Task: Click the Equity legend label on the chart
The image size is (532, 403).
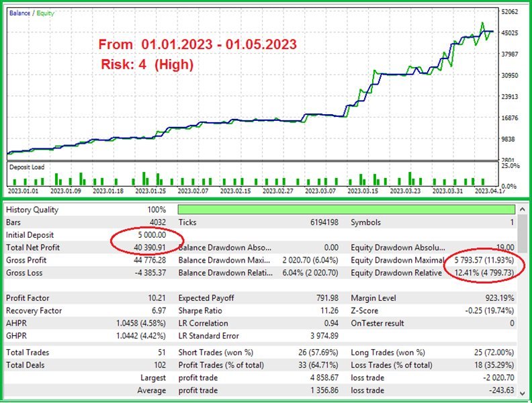Action: pyautogui.click(x=46, y=13)
